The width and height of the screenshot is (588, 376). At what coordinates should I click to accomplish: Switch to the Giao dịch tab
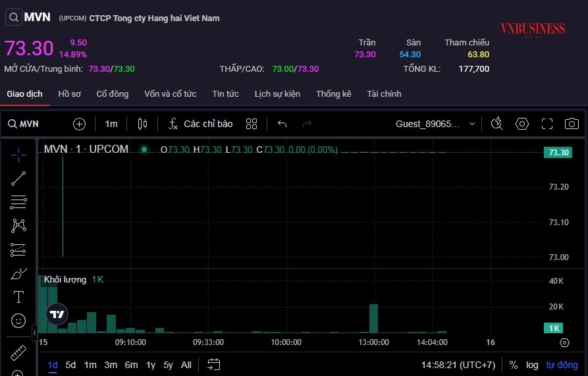24,94
